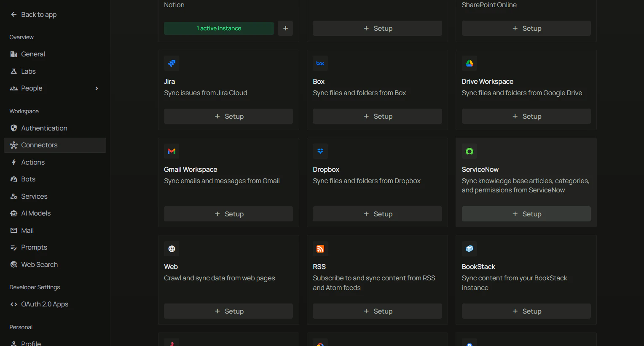Set up the Dropbox connector

pyautogui.click(x=377, y=214)
